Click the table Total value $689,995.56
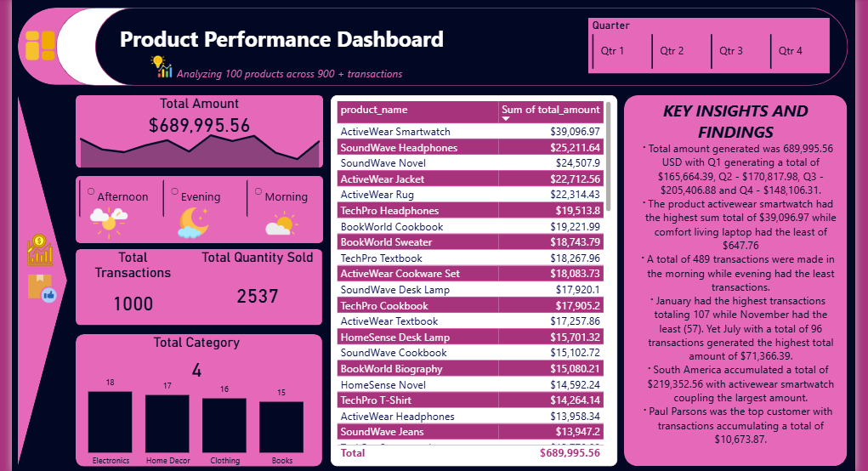This screenshot has height=471, width=868. point(570,453)
